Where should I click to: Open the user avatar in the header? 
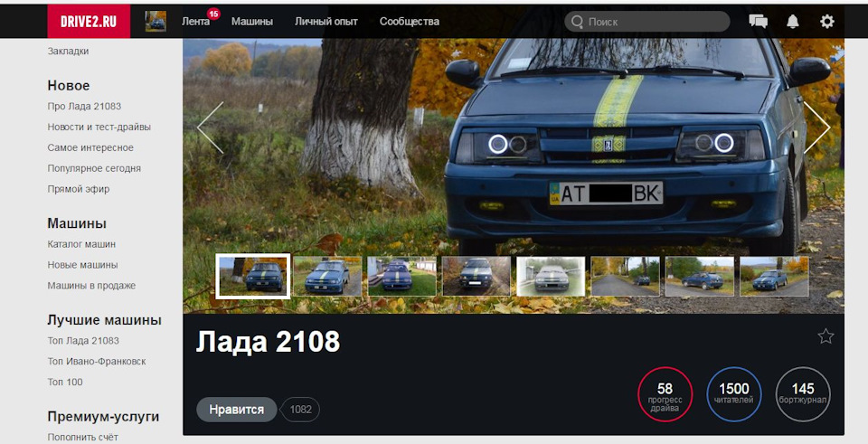156,22
